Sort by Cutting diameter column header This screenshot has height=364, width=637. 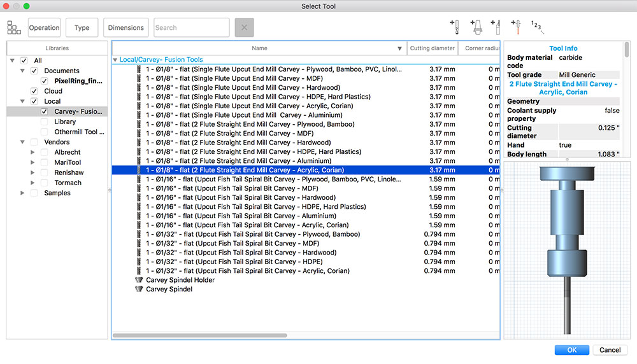tap(433, 48)
